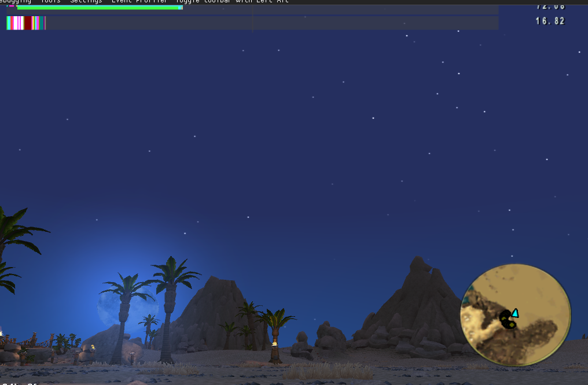Click the frame-time graph in the top-left
Image resolution: width=588 pixels, height=385 pixels.
point(26,23)
